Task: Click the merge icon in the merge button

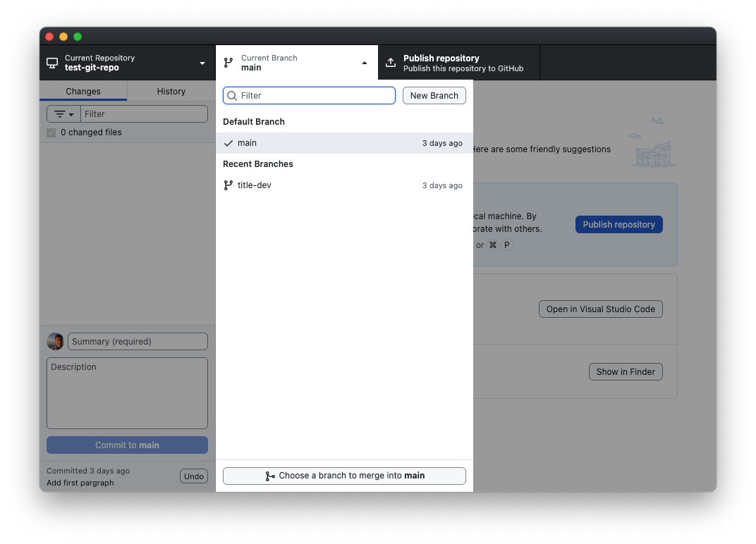Action: pyautogui.click(x=270, y=476)
